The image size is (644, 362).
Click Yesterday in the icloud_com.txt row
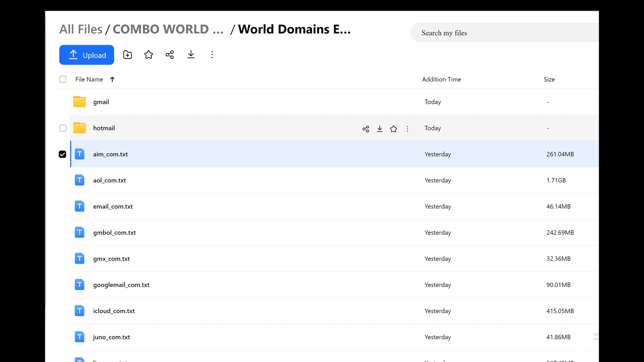tap(438, 311)
